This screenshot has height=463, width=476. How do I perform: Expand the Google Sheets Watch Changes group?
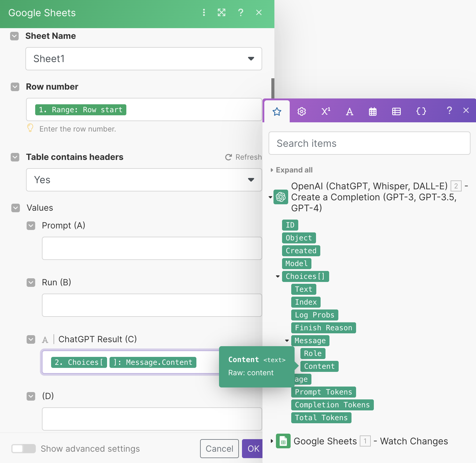pyautogui.click(x=272, y=441)
